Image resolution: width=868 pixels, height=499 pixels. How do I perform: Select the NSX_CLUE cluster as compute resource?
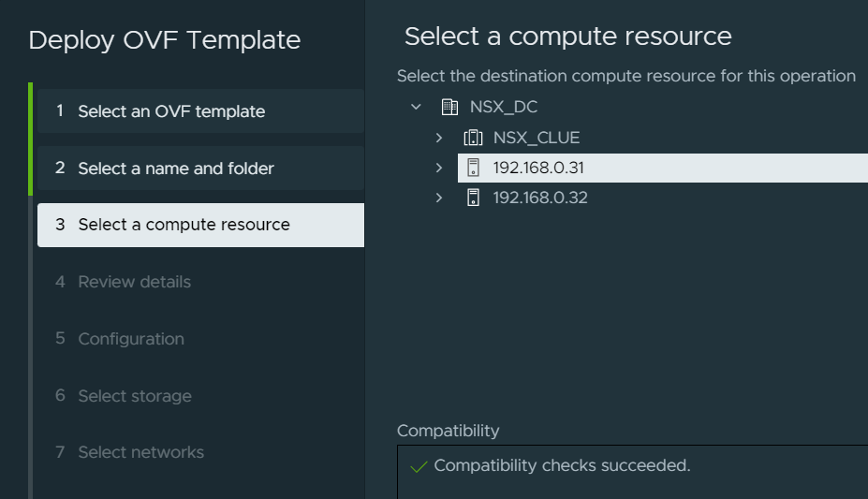[537, 138]
